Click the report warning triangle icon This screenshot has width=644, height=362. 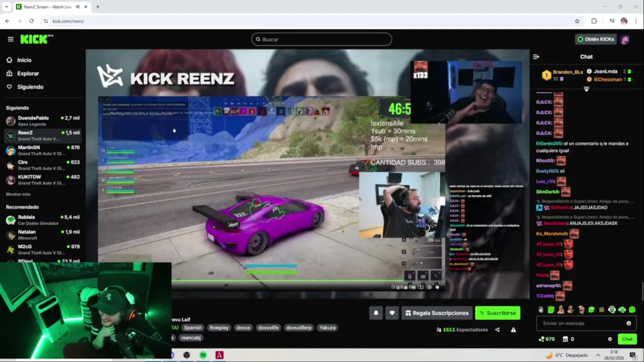[x=513, y=330]
